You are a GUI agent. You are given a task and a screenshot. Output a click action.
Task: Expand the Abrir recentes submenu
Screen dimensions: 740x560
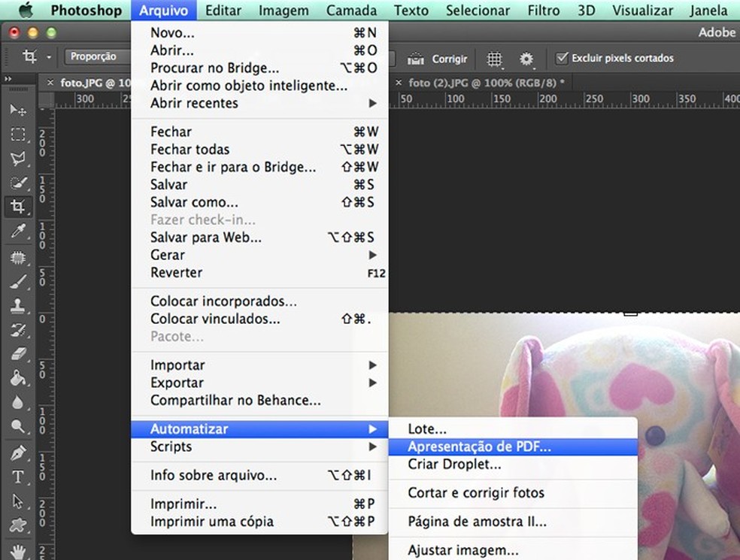(x=259, y=103)
